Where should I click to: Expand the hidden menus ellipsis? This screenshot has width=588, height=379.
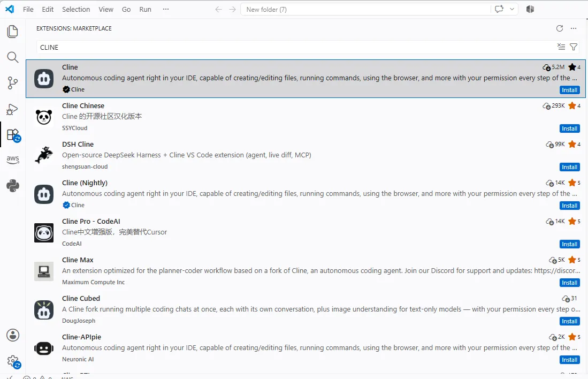pyautogui.click(x=166, y=10)
